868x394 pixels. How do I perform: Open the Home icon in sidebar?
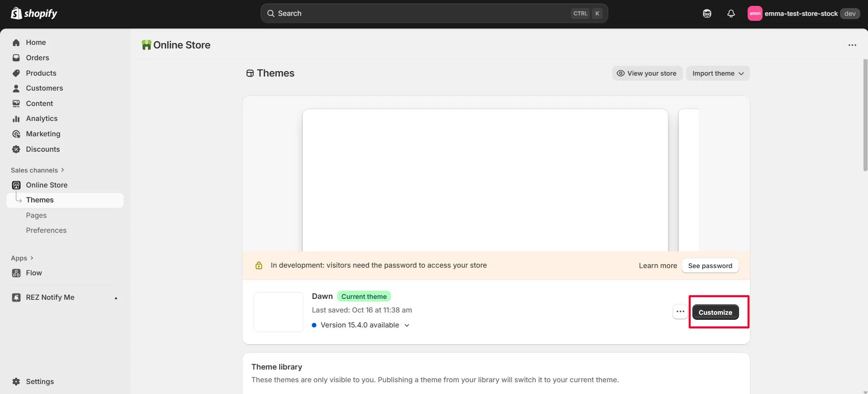click(16, 43)
